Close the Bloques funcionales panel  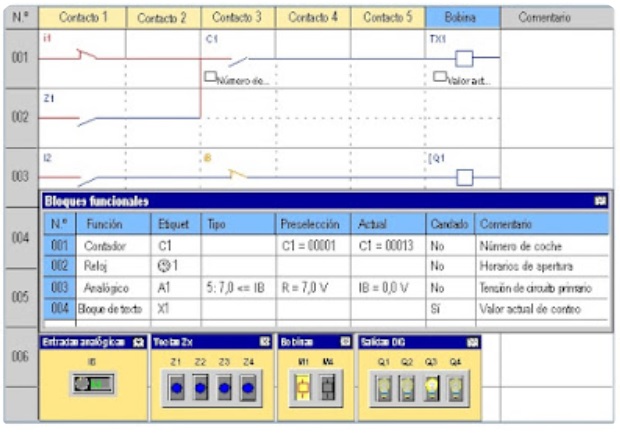click(x=599, y=201)
